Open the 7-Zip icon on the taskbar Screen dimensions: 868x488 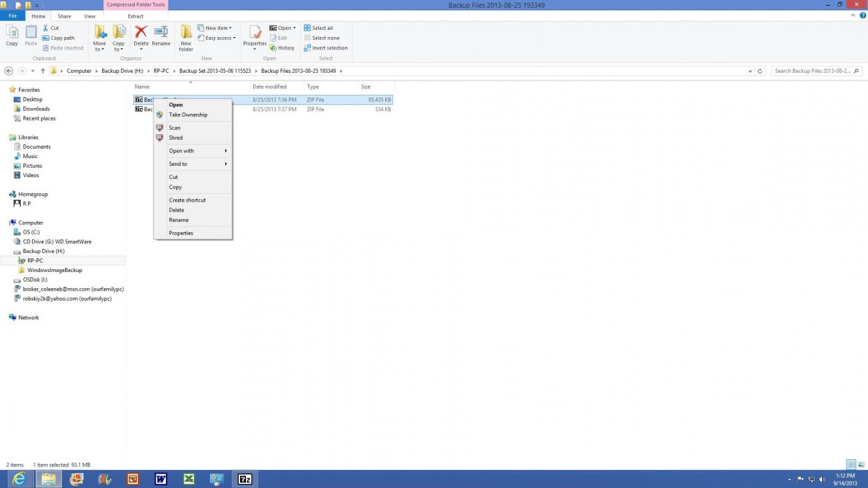tap(245, 479)
